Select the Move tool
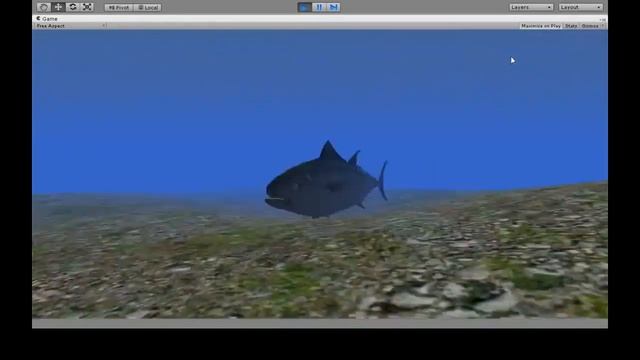 pos(58,7)
